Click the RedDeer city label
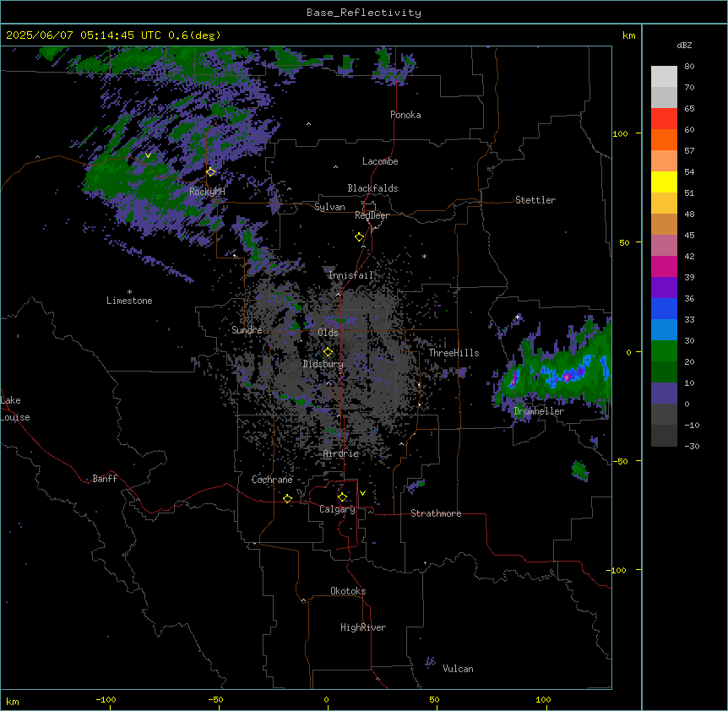Viewport: 728px width, 711px height. [x=372, y=215]
